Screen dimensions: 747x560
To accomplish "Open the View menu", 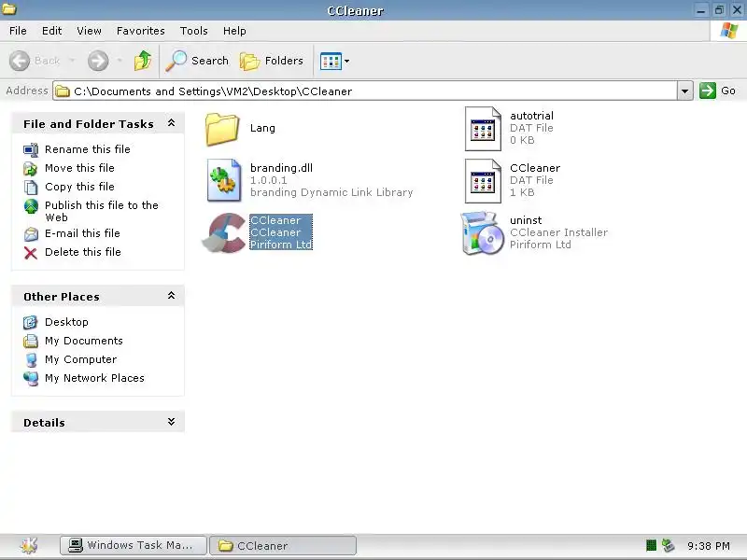I will (89, 31).
